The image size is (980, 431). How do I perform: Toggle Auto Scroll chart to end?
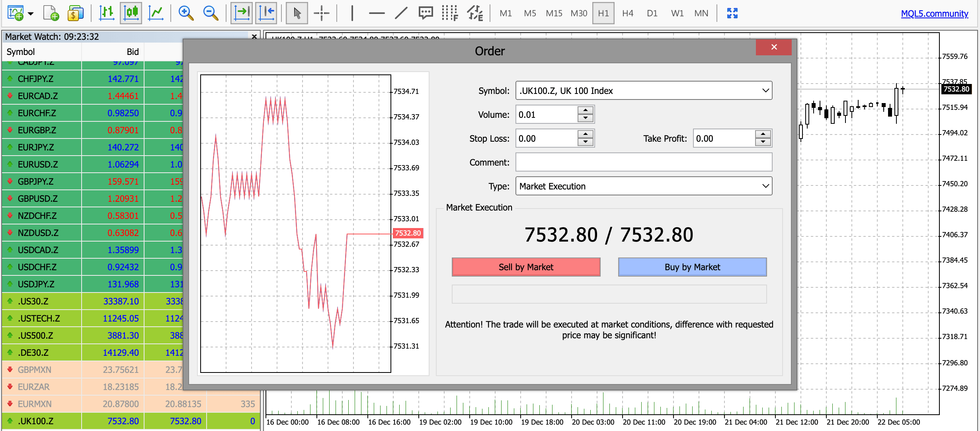[242, 13]
